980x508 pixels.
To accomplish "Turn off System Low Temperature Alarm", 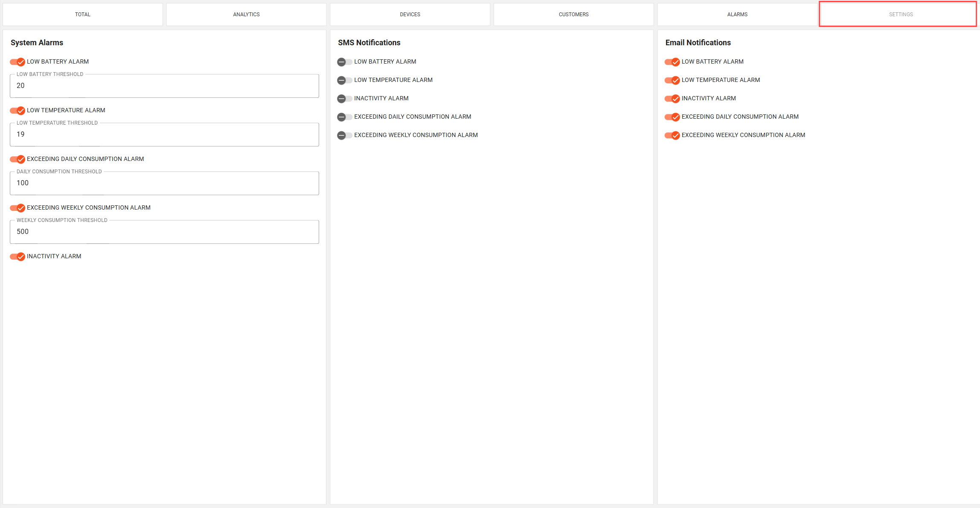I will coord(17,111).
